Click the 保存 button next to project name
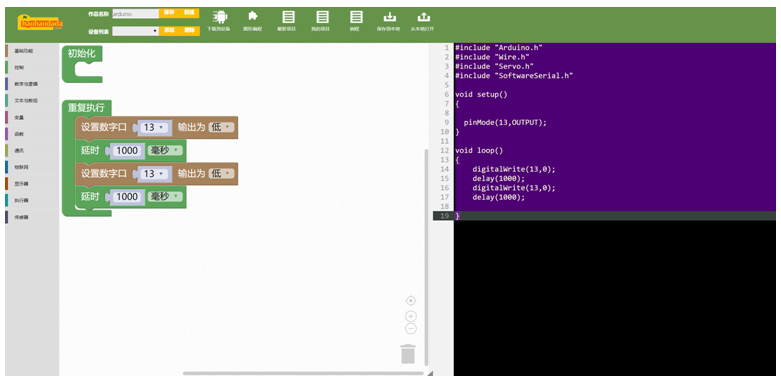Image resolution: width=781 pixels, height=382 pixels. click(169, 13)
